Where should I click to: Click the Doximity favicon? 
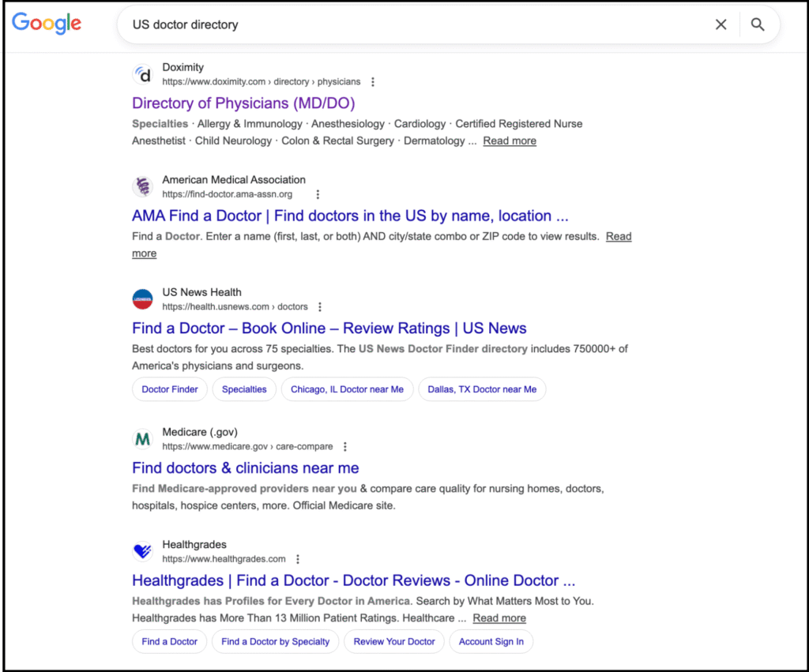tap(143, 74)
